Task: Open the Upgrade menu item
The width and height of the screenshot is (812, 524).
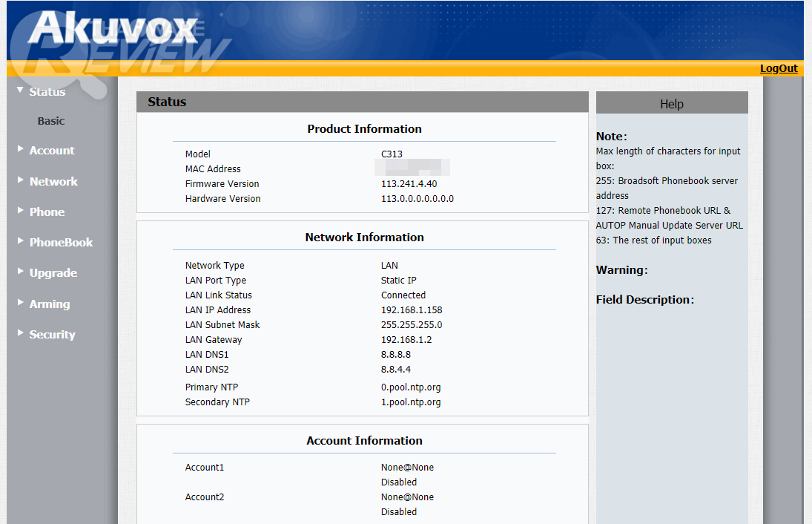Action: [x=53, y=273]
